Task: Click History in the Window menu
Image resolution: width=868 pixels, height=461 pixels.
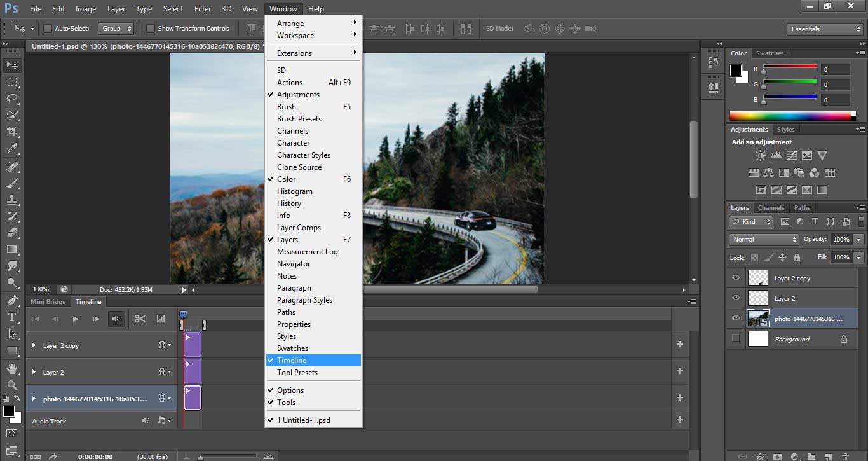Action: coord(289,203)
